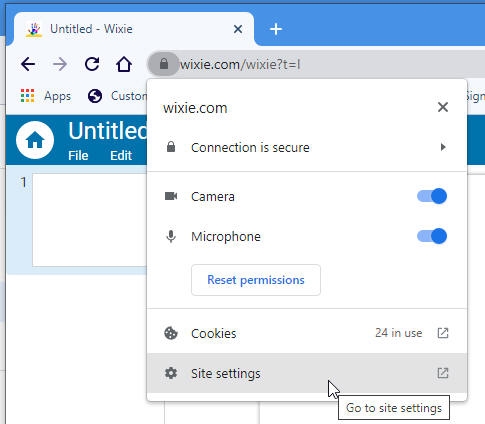Screen dimensions: 485x424
Task: Select the Untitled - Wixie tab
Action: click(133, 29)
